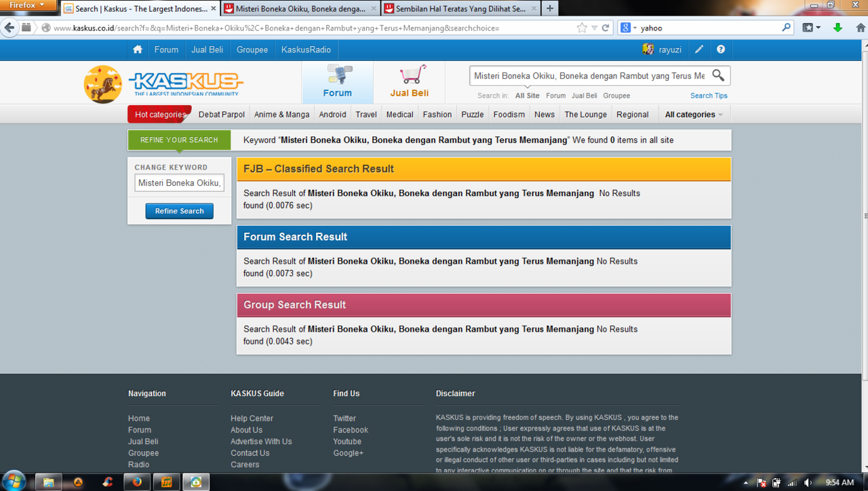Open the Medical category
This screenshot has width=868, height=491.
tap(399, 115)
